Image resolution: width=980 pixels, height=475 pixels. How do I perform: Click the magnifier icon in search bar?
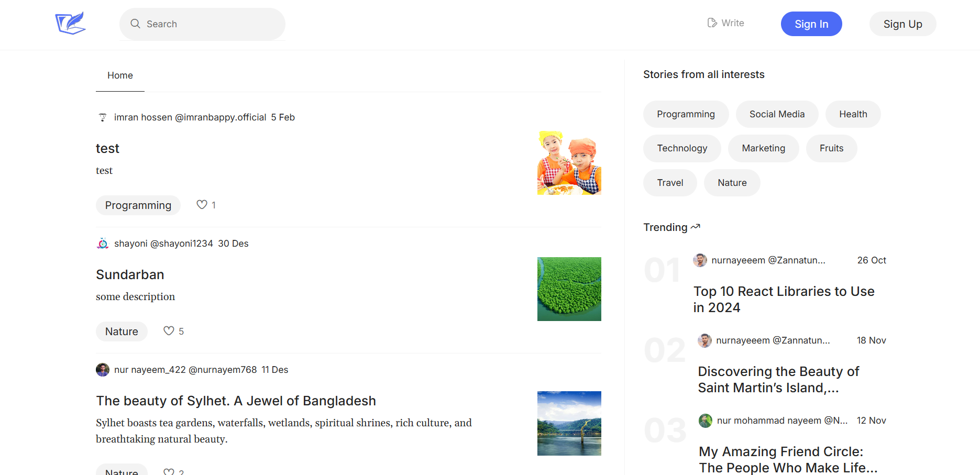point(135,24)
